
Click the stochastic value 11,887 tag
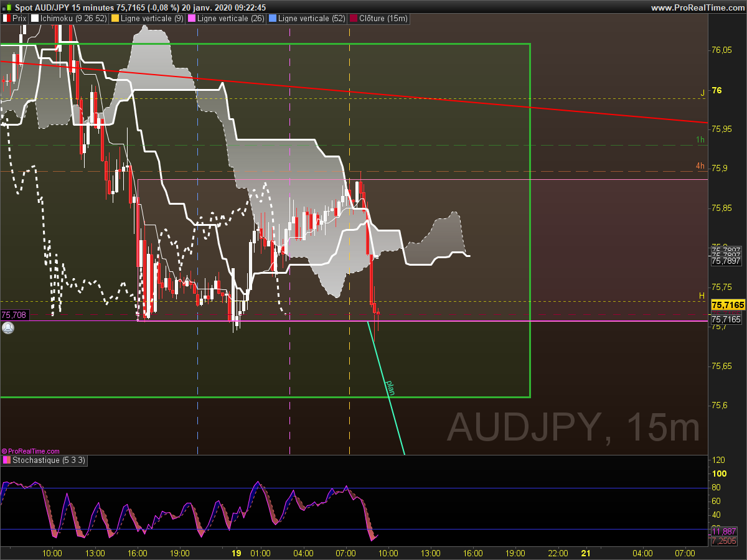(x=725, y=532)
